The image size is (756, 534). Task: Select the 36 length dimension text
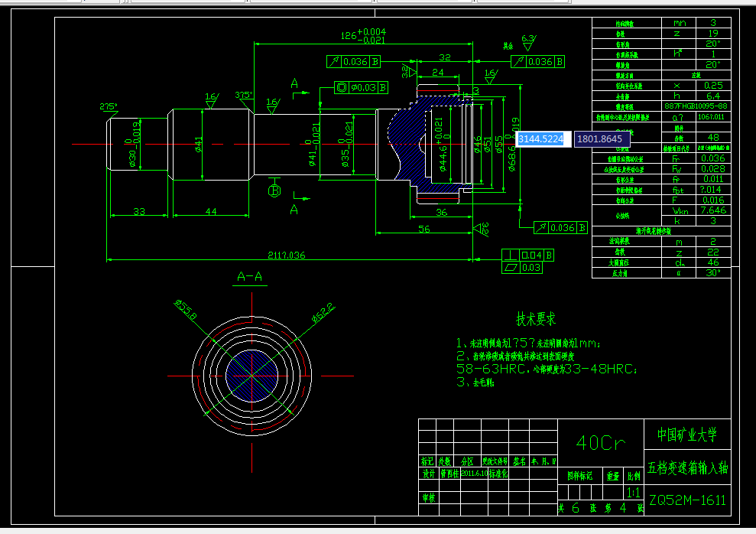441,212
